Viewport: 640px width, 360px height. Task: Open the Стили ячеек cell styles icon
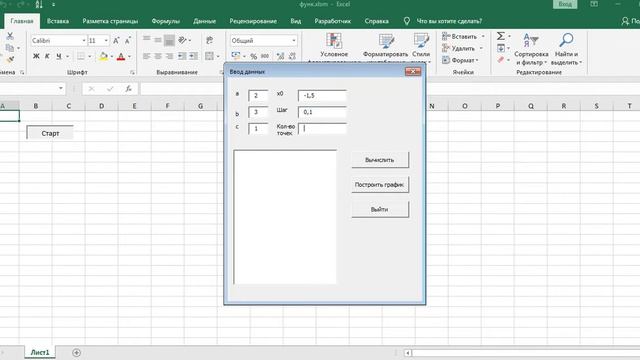coord(421,46)
